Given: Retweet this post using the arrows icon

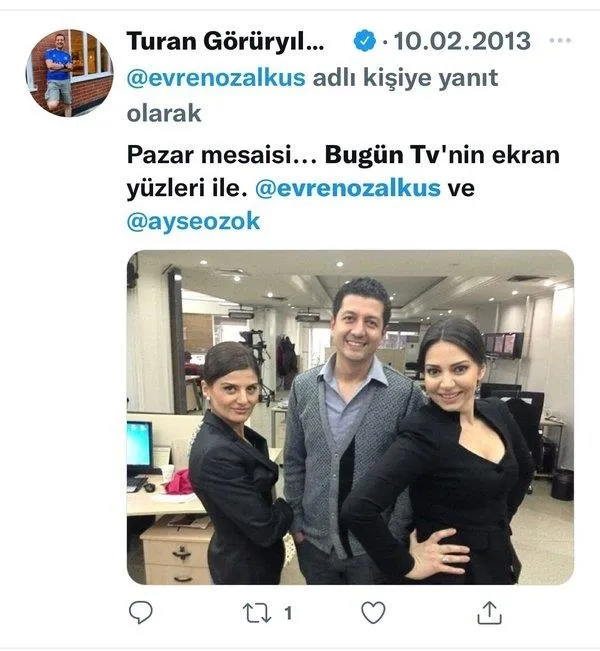Looking at the screenshot, I should pyautogui.click(x=257, y=613).
